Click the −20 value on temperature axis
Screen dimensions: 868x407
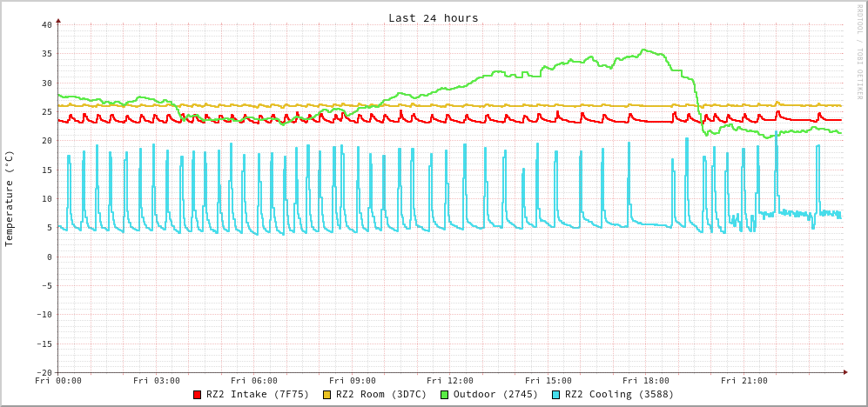(44, 372)
